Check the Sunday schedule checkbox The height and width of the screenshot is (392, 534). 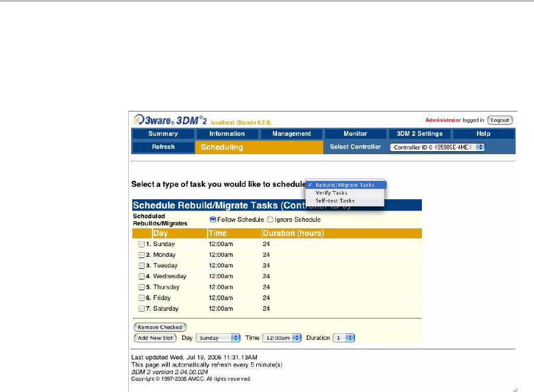pos(142,244)
